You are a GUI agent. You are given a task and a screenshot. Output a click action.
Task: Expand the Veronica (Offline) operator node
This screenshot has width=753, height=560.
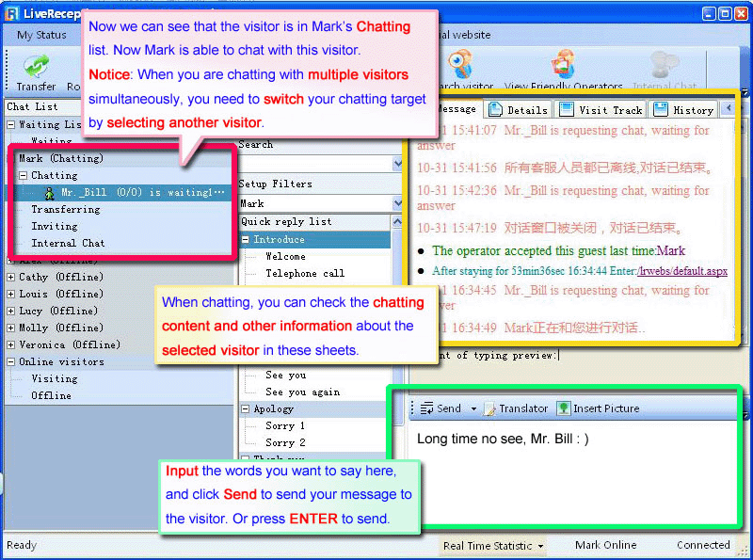11,344
